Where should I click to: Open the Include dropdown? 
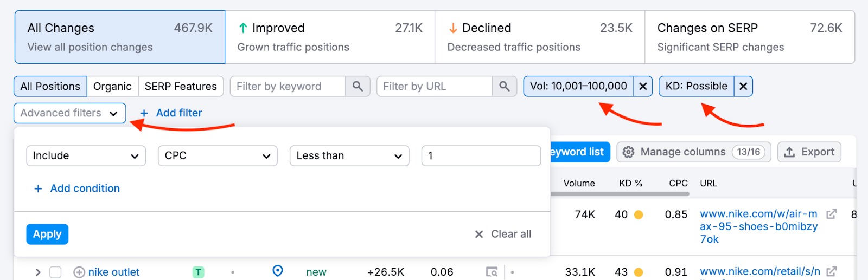86,156
